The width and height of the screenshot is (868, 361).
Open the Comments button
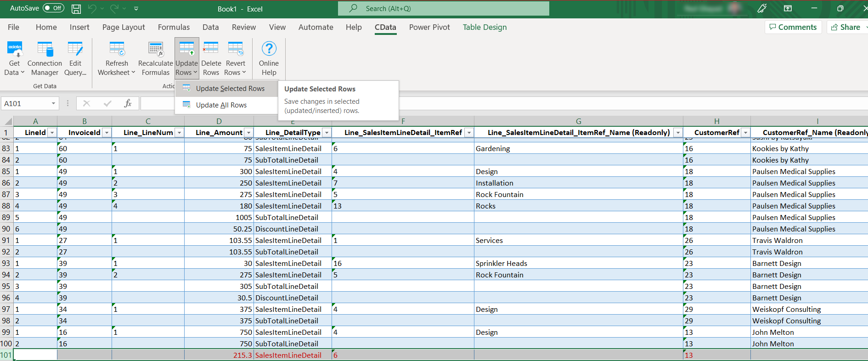[x=793, y=27]
